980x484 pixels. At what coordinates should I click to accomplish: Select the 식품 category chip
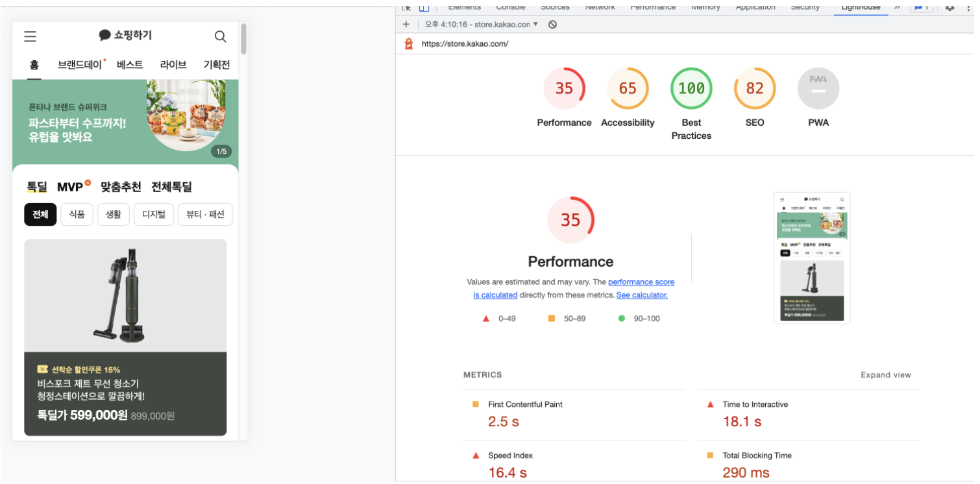pos(77,214)
